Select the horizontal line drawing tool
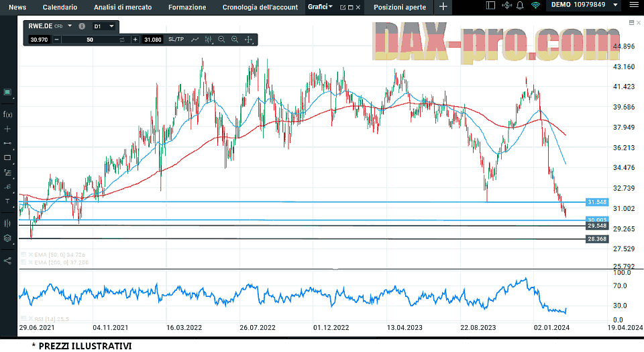The width and height of the screenshot is (644, 352). click(x=7, y=143)
